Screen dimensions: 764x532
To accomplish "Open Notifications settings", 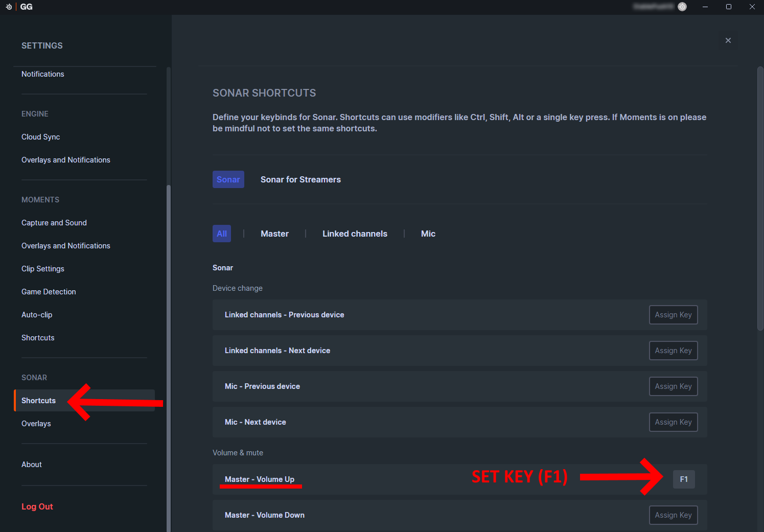I will point(43,74).
